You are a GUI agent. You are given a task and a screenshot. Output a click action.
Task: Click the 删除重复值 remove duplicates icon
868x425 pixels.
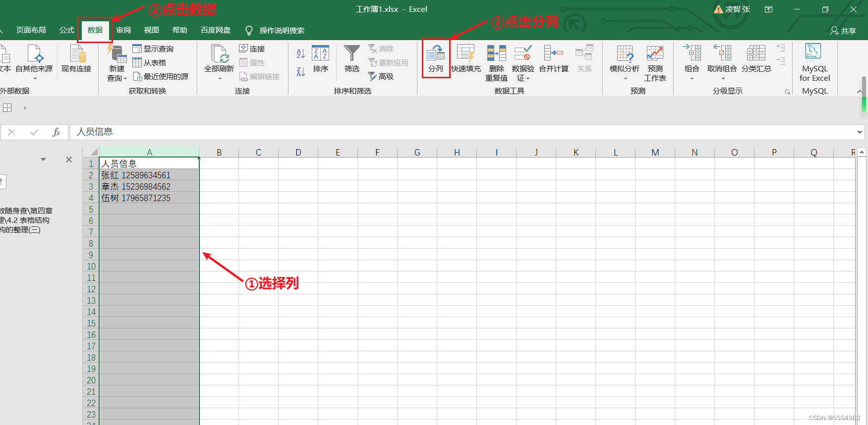pos(496,53)
